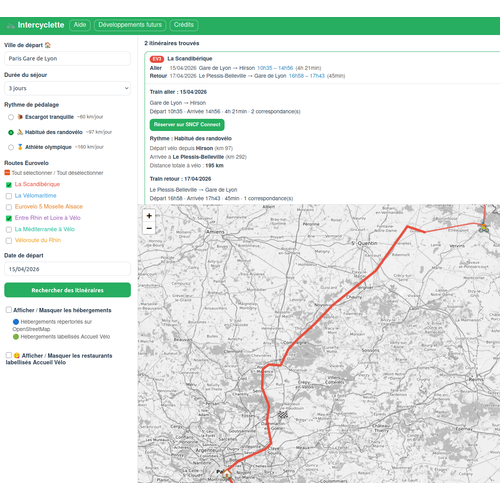Open the Aide menu item
Viewport: 500px width, 500px height.
[x=80, y=25]
